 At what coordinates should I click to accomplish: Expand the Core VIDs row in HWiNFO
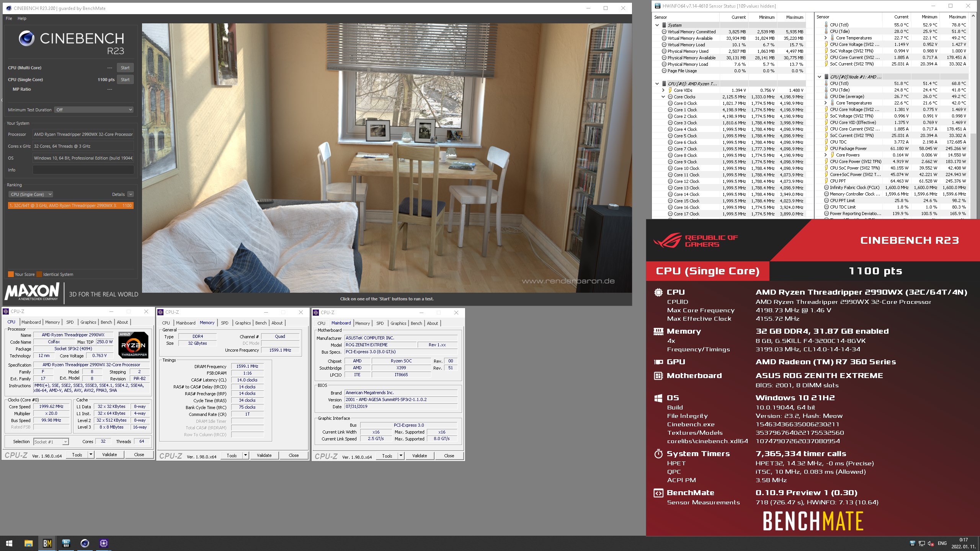pyautogui.click(x=663, y=90)
